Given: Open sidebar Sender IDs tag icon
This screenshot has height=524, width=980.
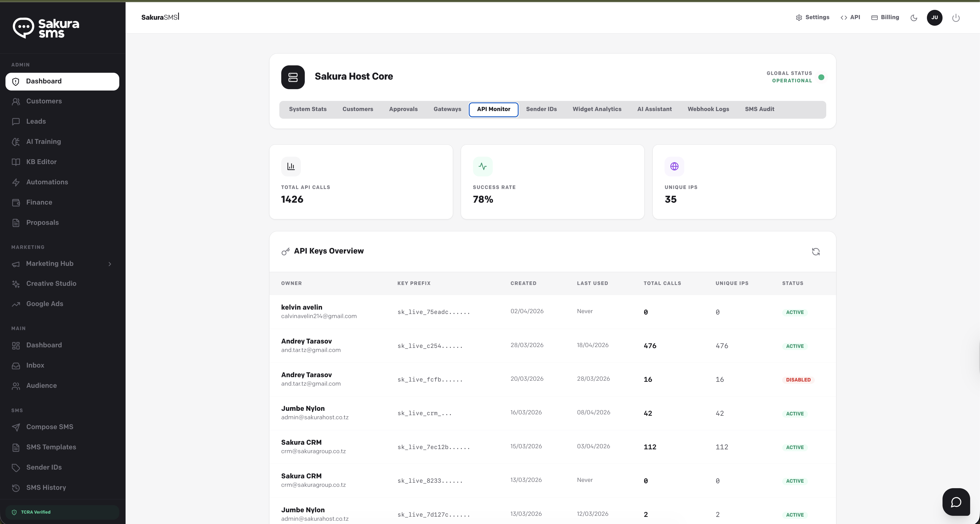Looking at the screenshot, I should pyautogui.click(x=16, y=468).
